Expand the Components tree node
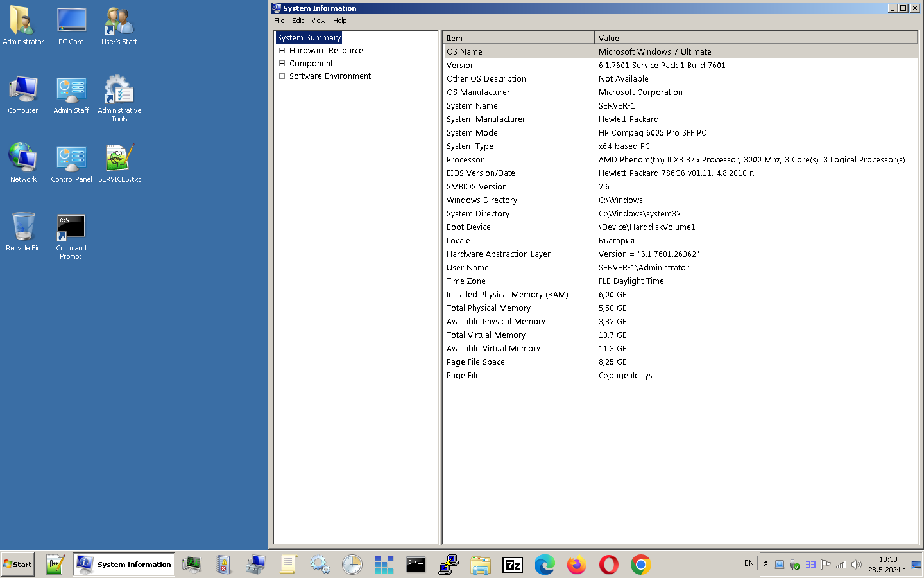Screen dimensions: 924x578 [282, 63]
